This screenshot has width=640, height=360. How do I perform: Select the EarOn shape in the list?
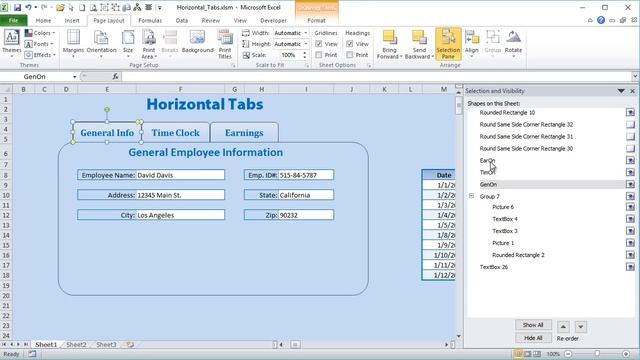coord(487,160)
